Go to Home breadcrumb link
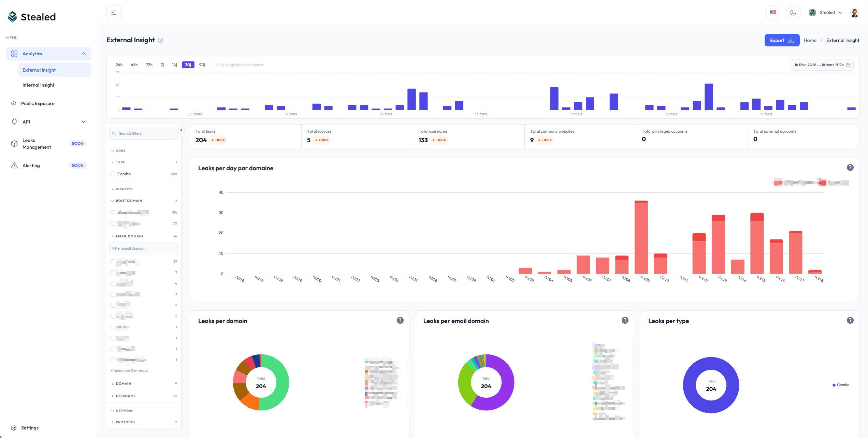The width and height of the screenshot is (868, 438). (810, 40)
